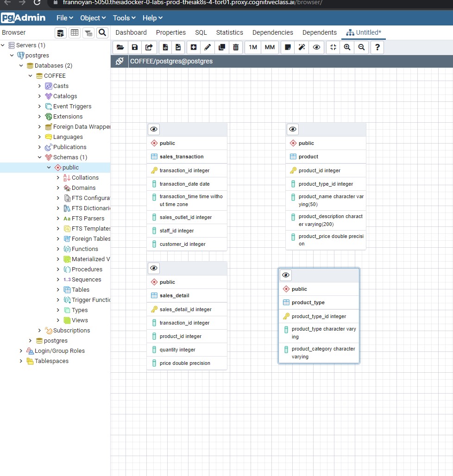Toggle details eye on sales_detail table

154,268
